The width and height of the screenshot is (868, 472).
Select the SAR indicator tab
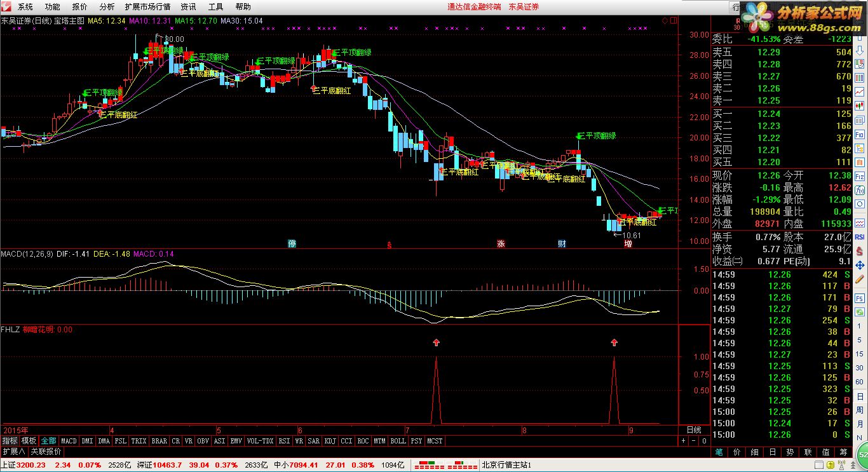(313, 441)
